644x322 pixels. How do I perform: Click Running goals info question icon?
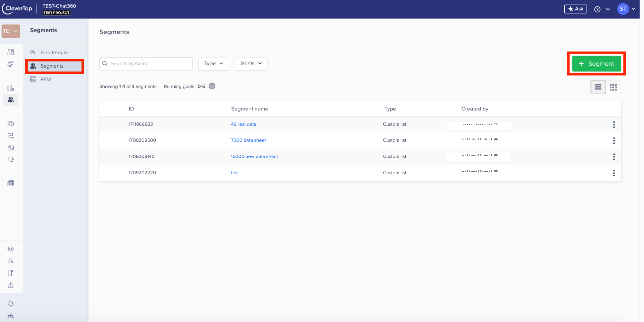pyautogui.click(x=212, y=86)
